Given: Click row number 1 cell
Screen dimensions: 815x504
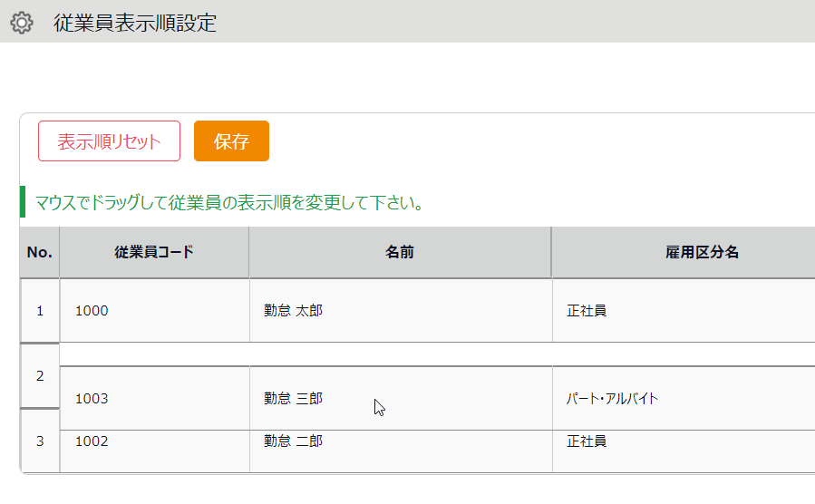Looking at the screenshot, I should click(40, 311).
